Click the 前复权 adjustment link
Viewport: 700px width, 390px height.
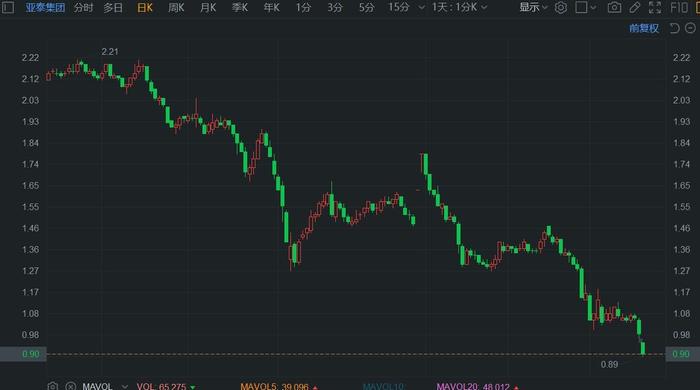[644, 29]
